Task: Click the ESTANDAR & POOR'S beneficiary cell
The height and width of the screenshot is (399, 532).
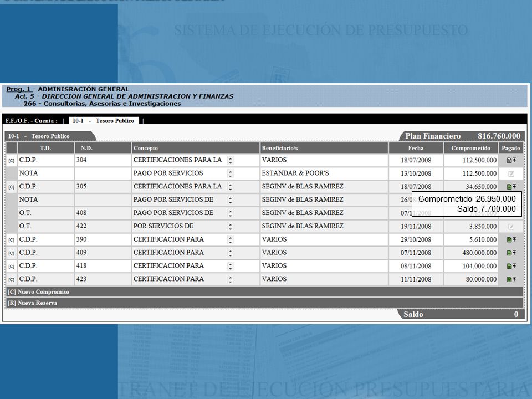Action: coord(324,173)
